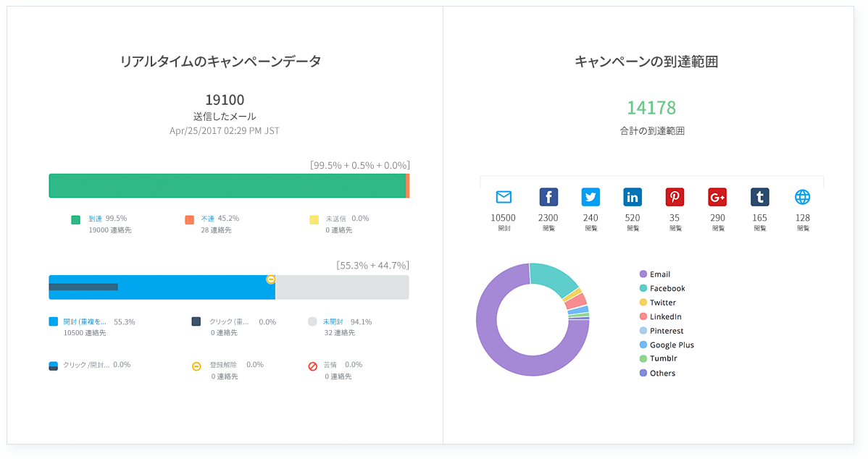Click the 165 views count under Tumblr
Screen dimensions: 868x459
pos(759,218)
